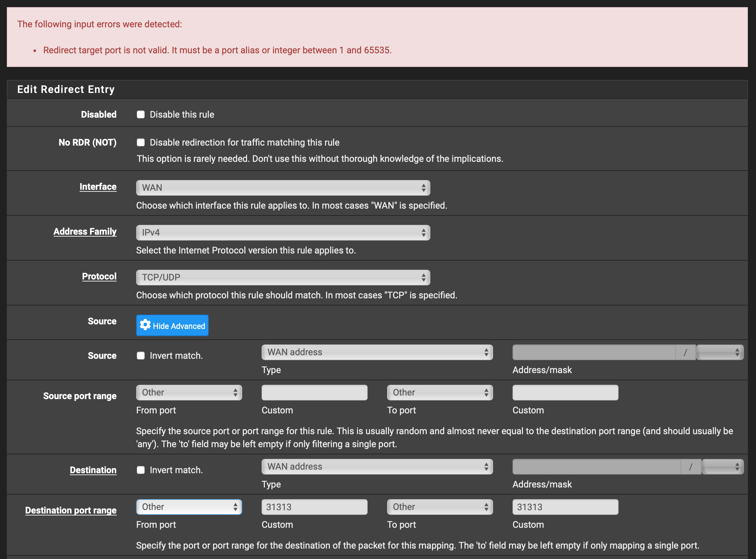
Task: Click the gear icon on Hide Advanced
Action: click(x=145, y=325)
